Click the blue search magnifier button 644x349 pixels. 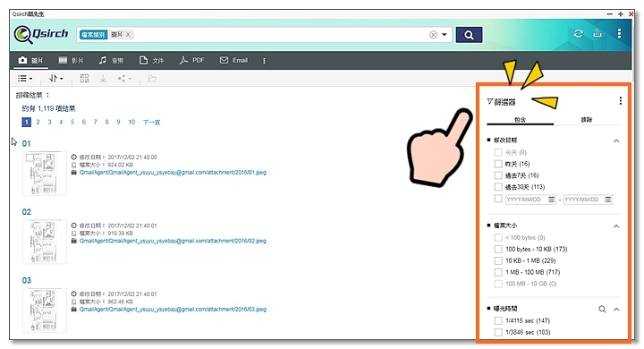pos(469,35)
